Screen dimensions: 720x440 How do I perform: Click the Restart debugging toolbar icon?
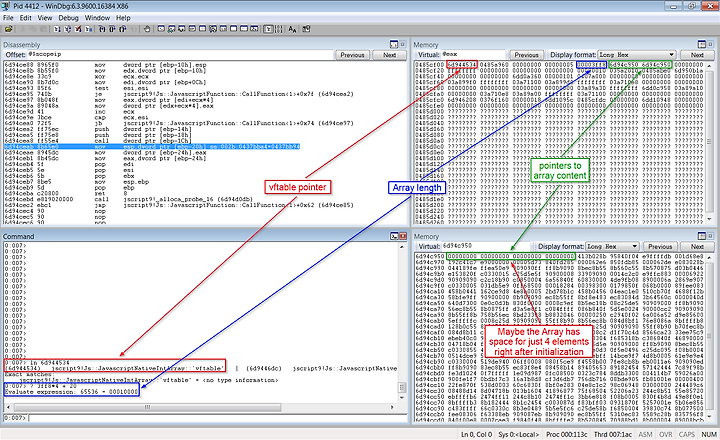(67, 29)
